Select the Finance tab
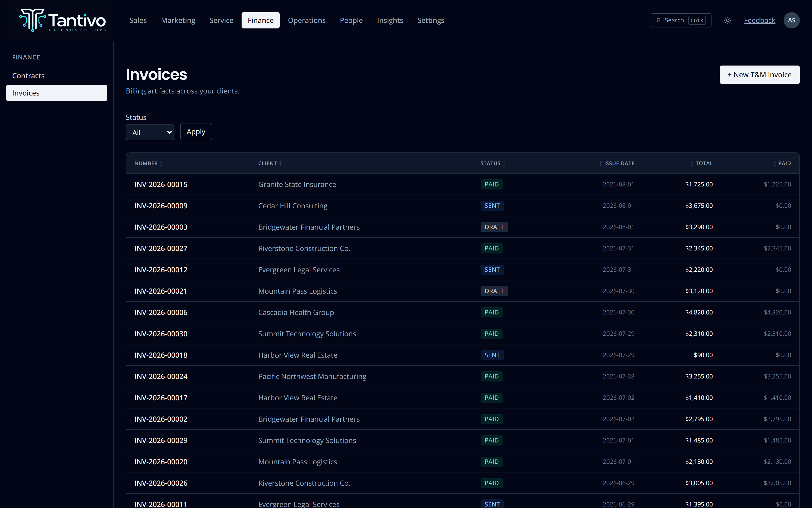This screenshot has width=812, height=508. pyautogui.click(x=260, y=21)
